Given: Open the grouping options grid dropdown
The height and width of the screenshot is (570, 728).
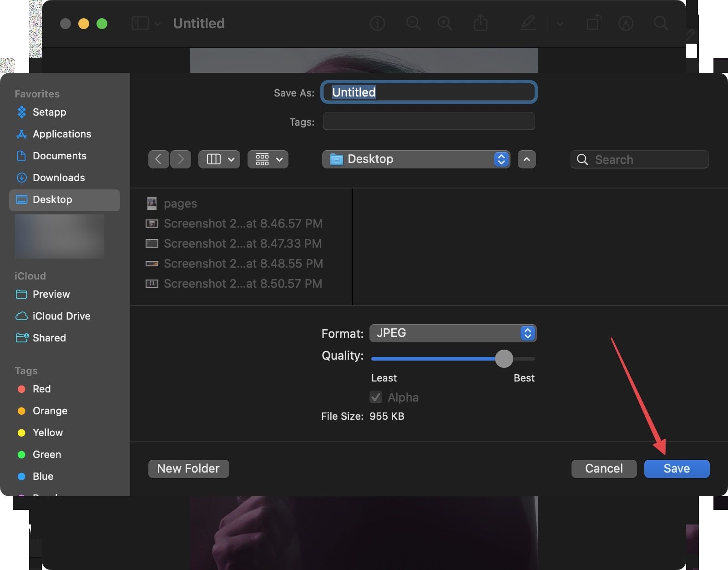Looking at the screenshot, I should (x=268, y=159).
